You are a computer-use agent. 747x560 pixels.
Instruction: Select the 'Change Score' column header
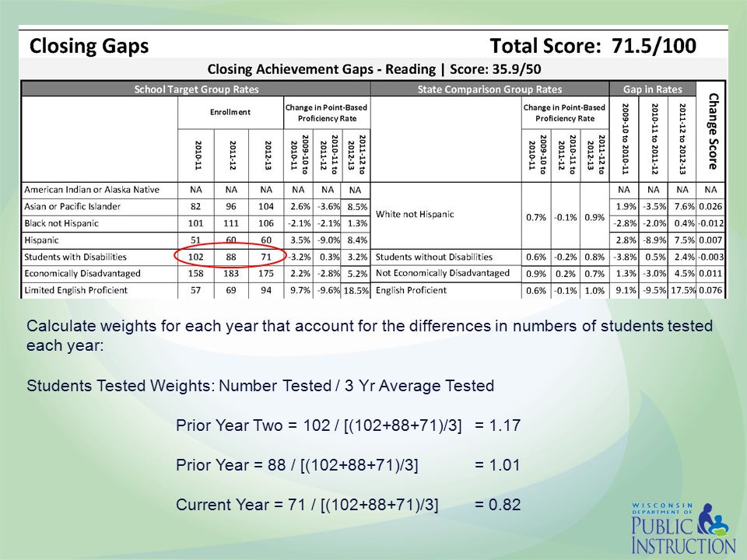point(712,131)
